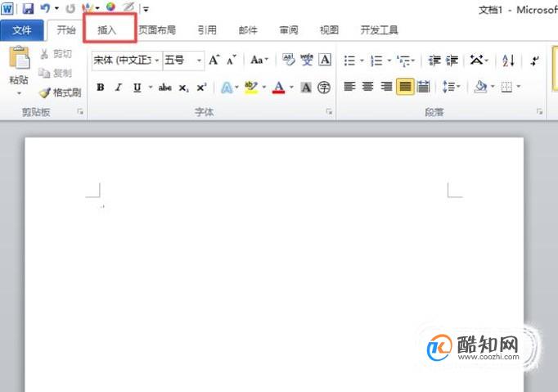The image size is (558, 392).
Task: Click the Phonetic Guide 文 icon
Action: point(306,60)
